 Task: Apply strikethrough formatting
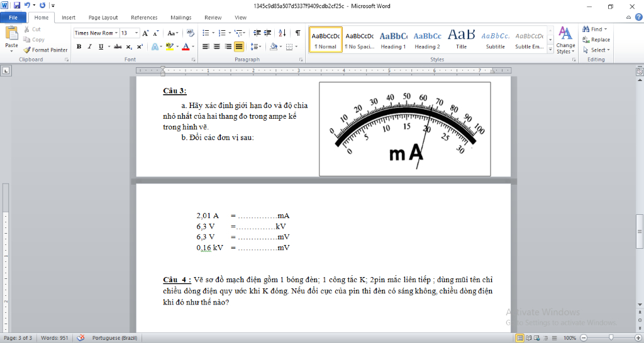[118, 46]
